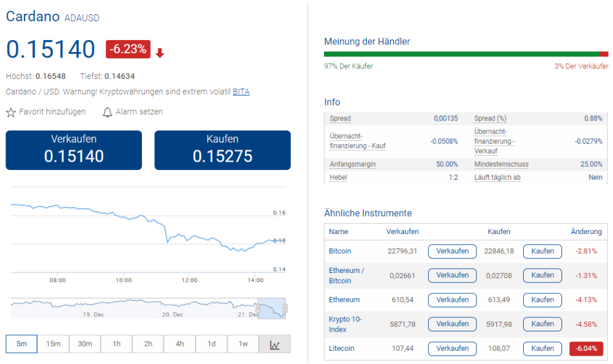Click the large Kaufen 0.15275 button
Viewport: 613px width, 364px height.
[x=223, y=150]
